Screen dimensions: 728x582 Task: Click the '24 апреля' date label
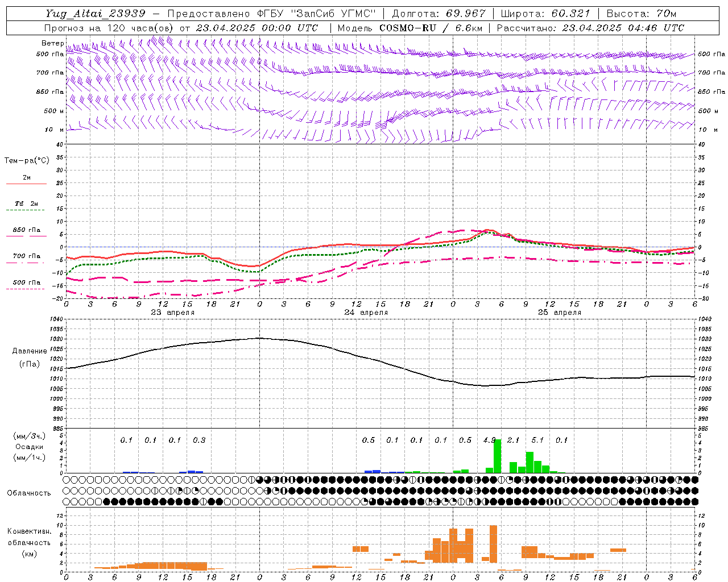(x=366, y=313)
